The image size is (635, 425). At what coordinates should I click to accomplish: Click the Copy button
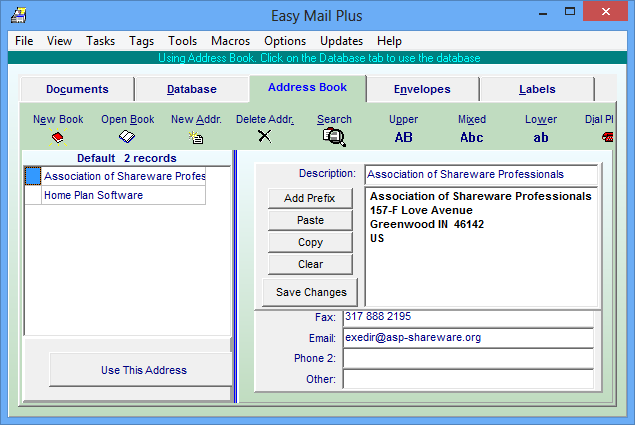310,242
